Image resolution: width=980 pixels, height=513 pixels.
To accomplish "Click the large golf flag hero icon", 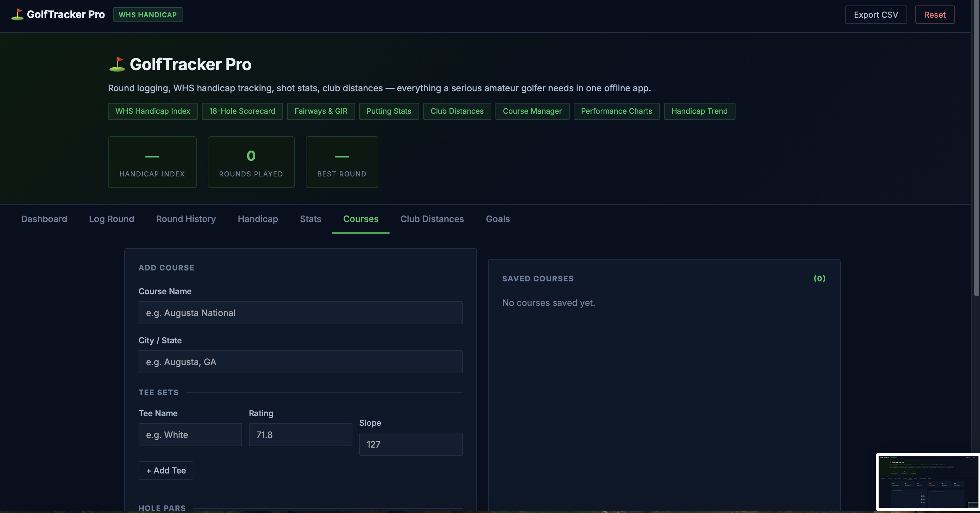I will pos(117,64).
